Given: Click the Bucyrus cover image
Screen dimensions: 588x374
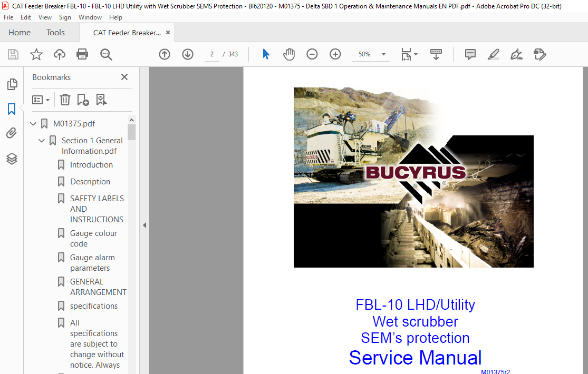Looking at the screenshot, I should (413, 178).
